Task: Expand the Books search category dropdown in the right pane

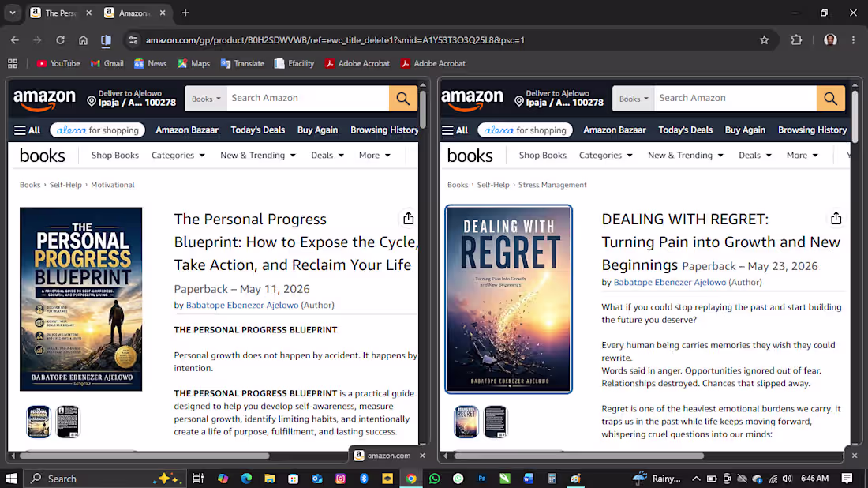Action: [634, 99]
